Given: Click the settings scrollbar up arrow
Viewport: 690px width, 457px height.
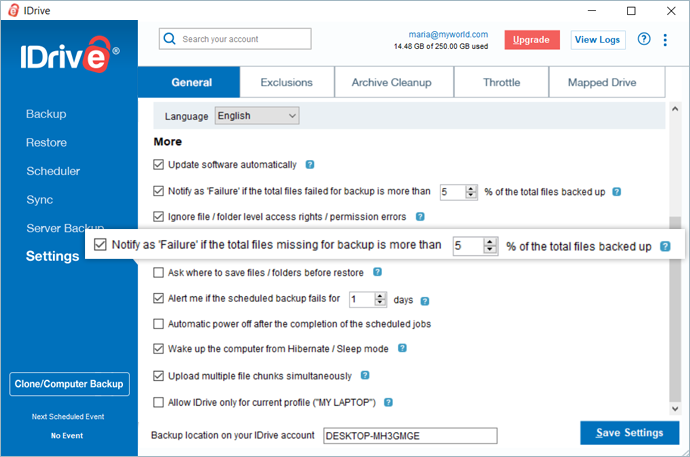Looking at the screenshot, I should (x=675, y=109).
